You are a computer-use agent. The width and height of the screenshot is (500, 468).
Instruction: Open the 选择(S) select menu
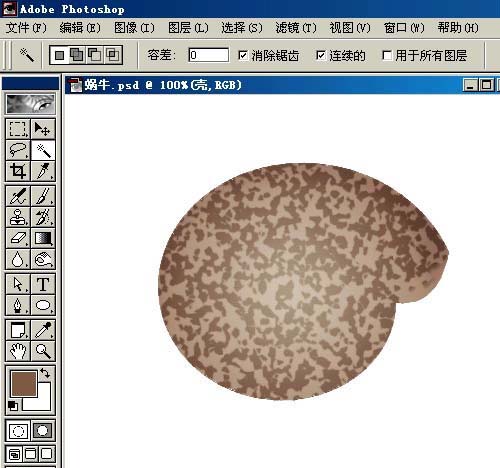pos(242,28)
